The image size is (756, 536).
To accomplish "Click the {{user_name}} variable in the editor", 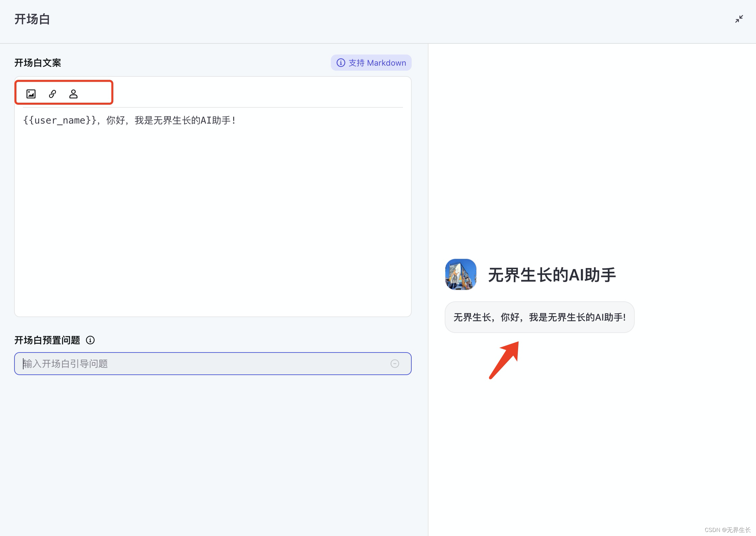I will 60,120.
